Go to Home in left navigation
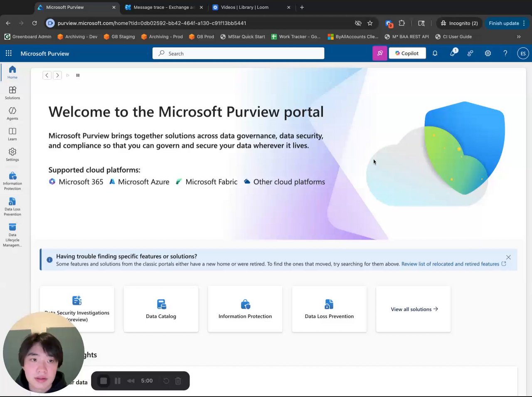Screen dimensions: 532x397 (x=12, y=72)
